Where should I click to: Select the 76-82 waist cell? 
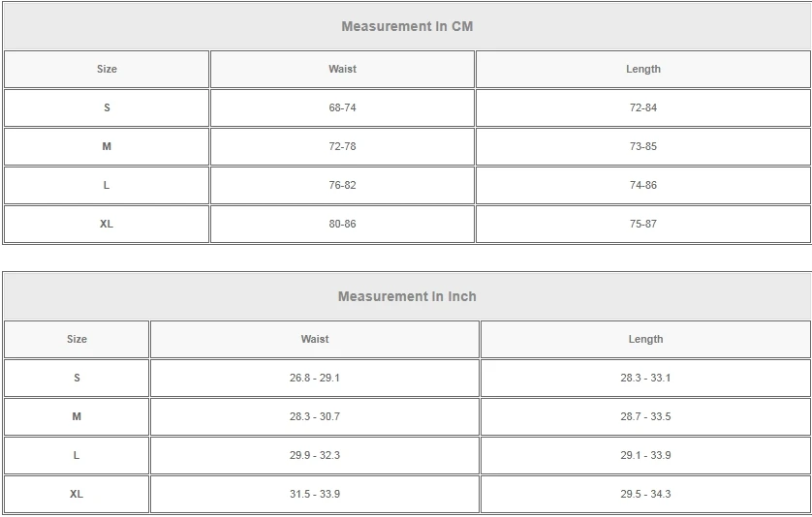tap(342, 185)
